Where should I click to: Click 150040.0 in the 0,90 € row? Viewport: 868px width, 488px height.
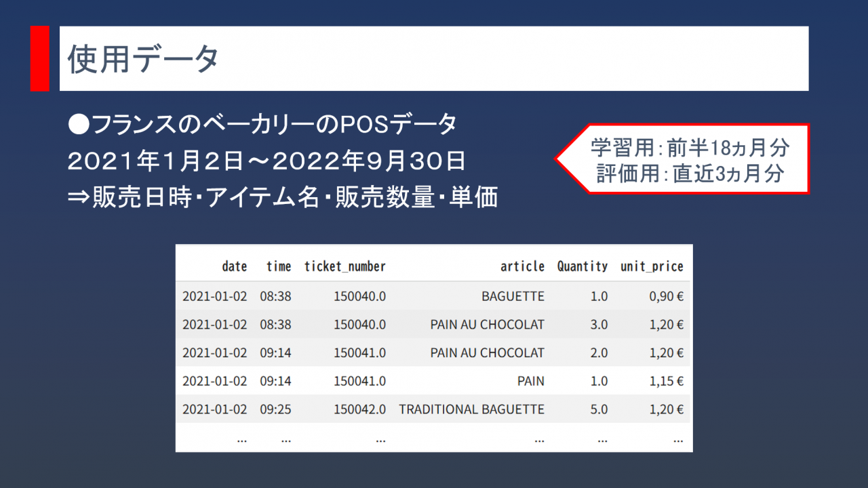[359, 296]
